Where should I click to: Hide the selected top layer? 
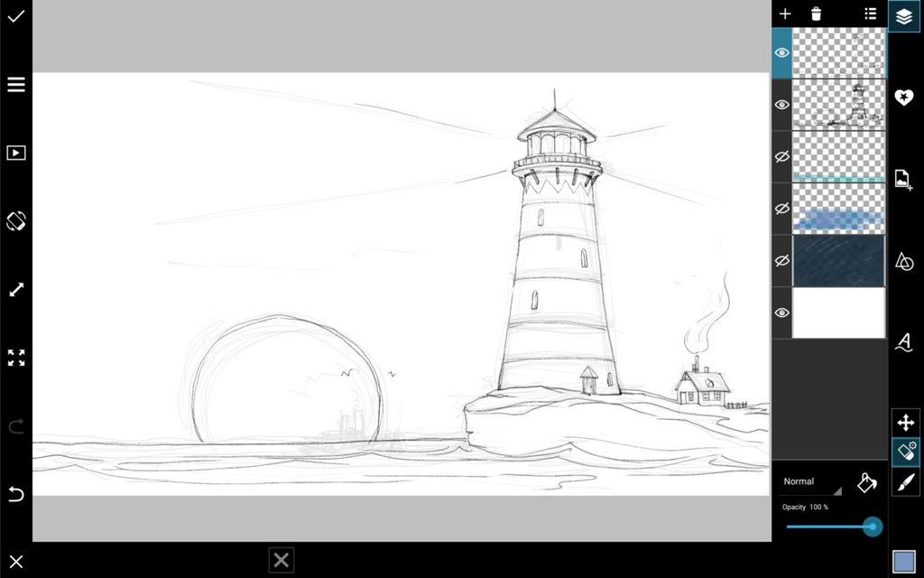(782, 53)
